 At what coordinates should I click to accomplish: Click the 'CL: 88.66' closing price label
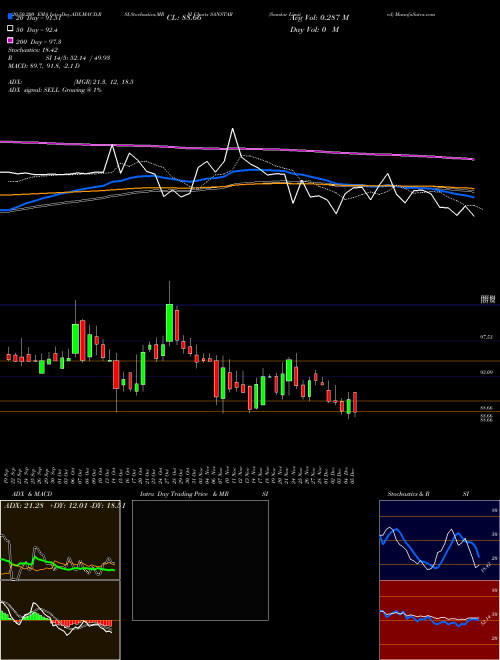[x=184, y=18]
